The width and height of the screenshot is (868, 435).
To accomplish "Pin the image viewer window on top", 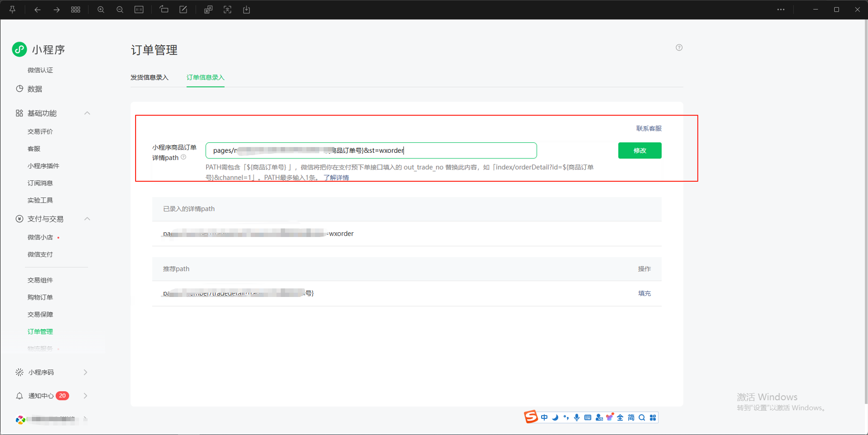I will pyautogui.click(x=12, y=10).
